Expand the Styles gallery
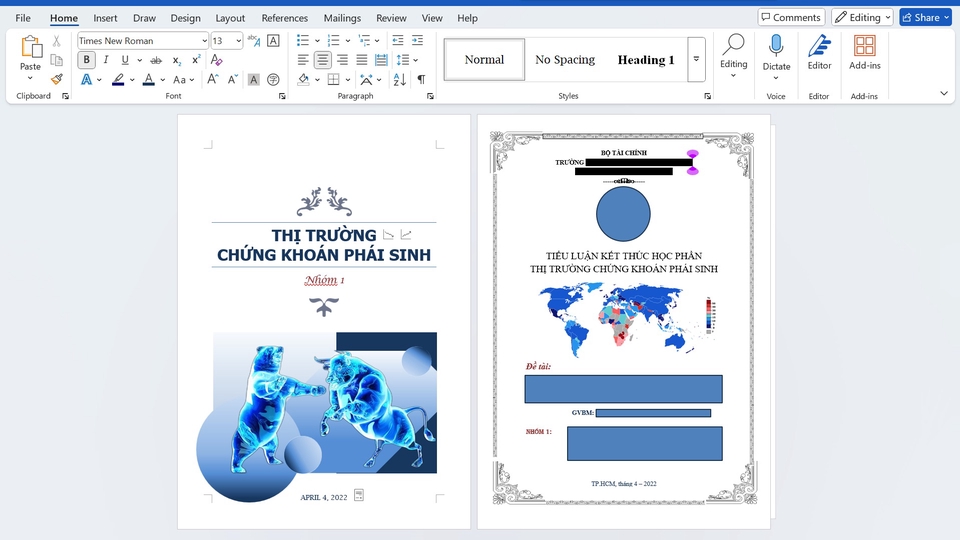 696,60
